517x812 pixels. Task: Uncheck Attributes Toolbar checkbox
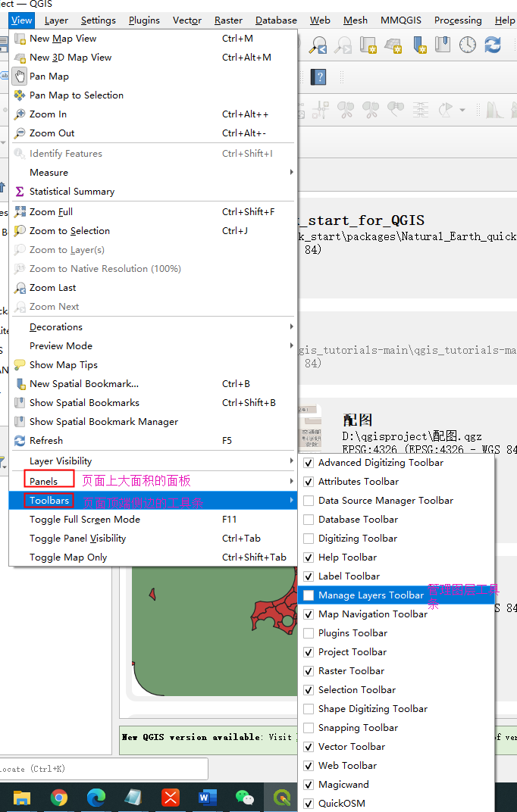coord(309,482)
